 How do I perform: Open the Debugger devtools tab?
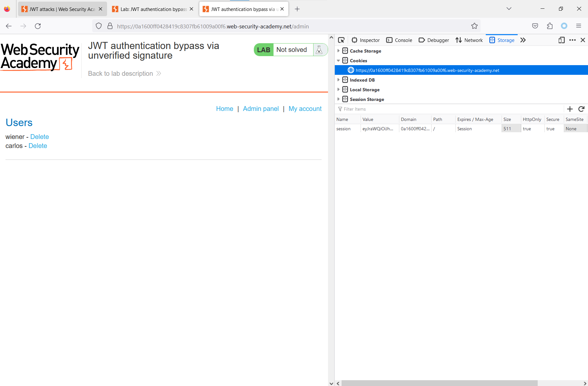pyautogui.click(x=434, y=40)
